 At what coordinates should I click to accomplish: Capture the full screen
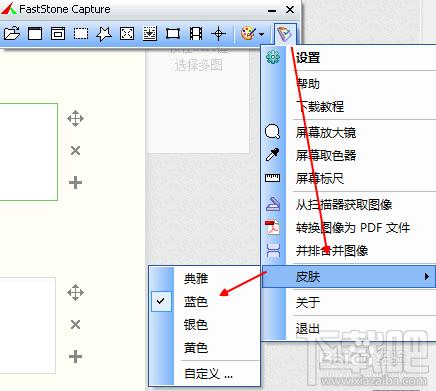(127, 34)
